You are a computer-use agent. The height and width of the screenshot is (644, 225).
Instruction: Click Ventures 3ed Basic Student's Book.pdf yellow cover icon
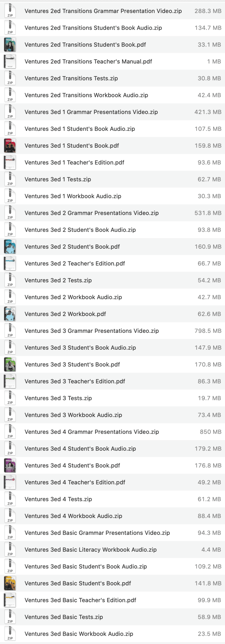point(10,584)
